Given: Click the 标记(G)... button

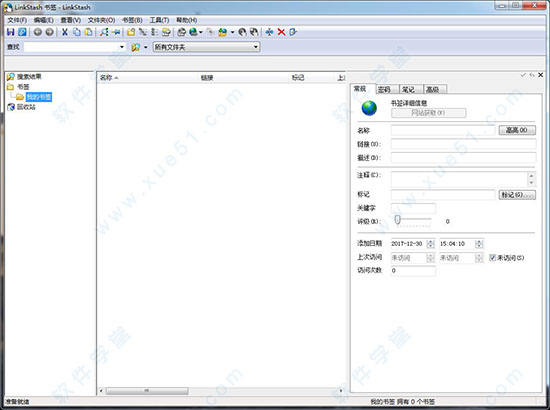Looking at the screenshot, I should coord(517,195).
